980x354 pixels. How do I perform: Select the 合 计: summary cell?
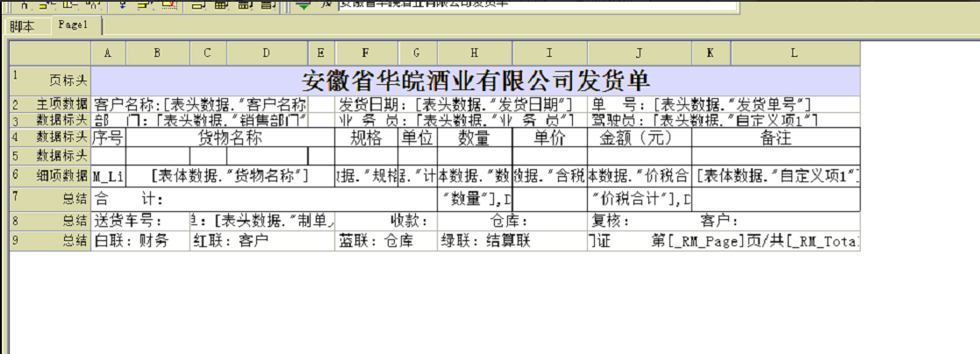tap(264, 199)
